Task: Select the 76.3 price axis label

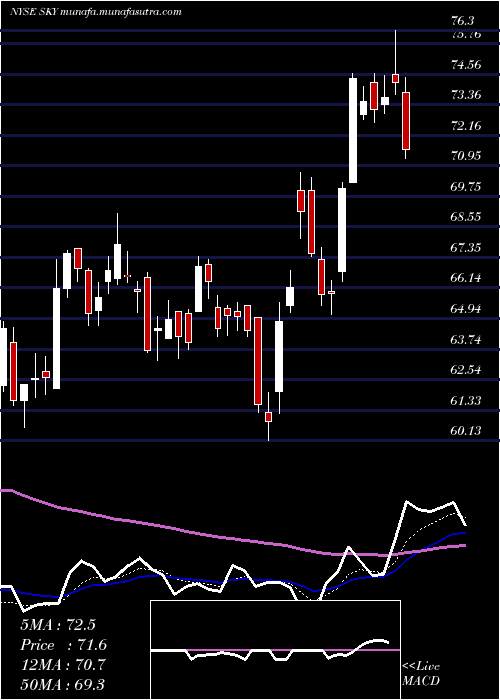Action: (464, 21)
